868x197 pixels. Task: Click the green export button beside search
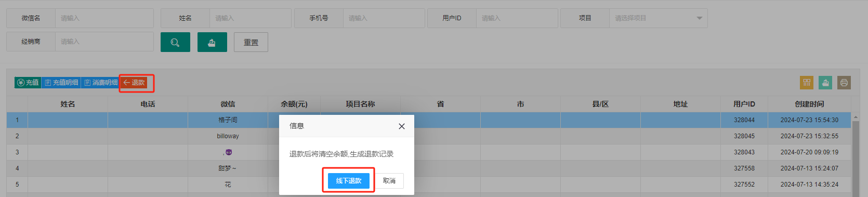212,42
